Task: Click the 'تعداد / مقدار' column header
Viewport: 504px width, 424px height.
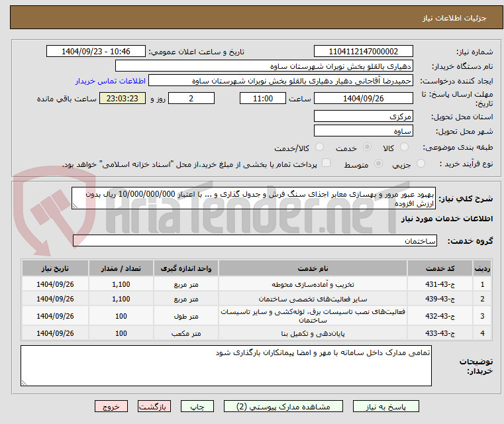Action: pyautogui.click(x=121, y=268)
